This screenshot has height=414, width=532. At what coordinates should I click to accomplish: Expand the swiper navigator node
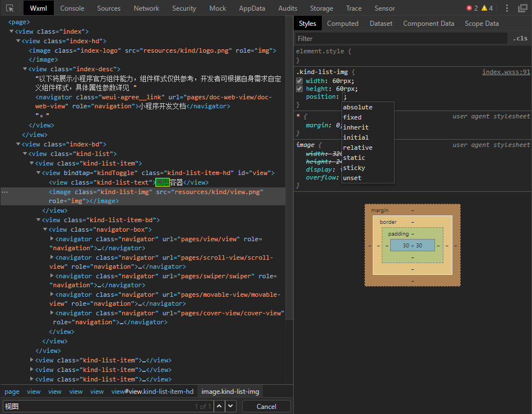[x=52, y=276]
